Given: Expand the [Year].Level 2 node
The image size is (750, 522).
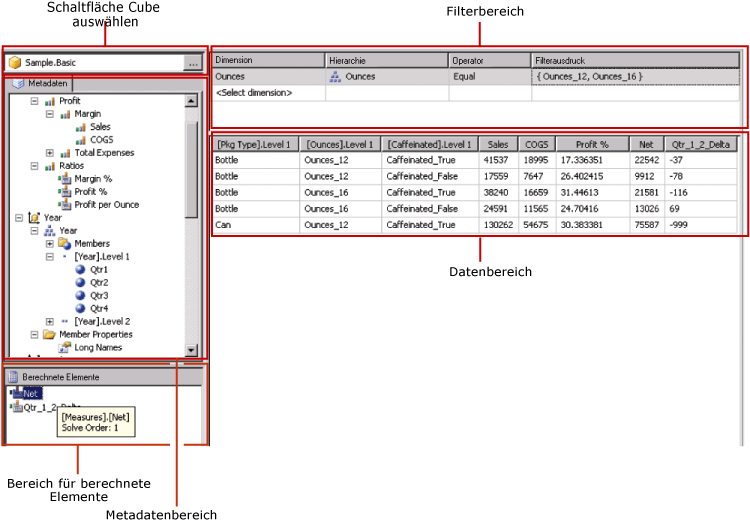Looking at the screenshot, I should tap(50, 322).
